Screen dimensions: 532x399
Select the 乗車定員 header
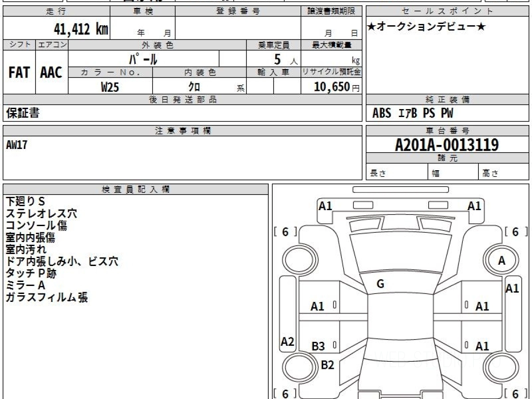tap(274, 45)
